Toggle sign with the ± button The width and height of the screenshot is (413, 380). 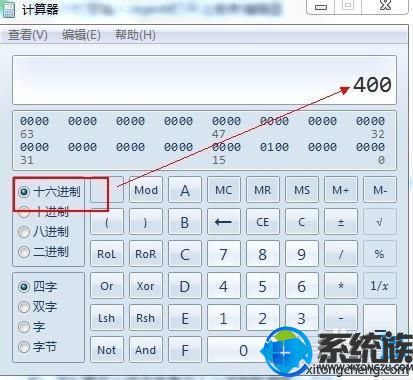(341, 222)
